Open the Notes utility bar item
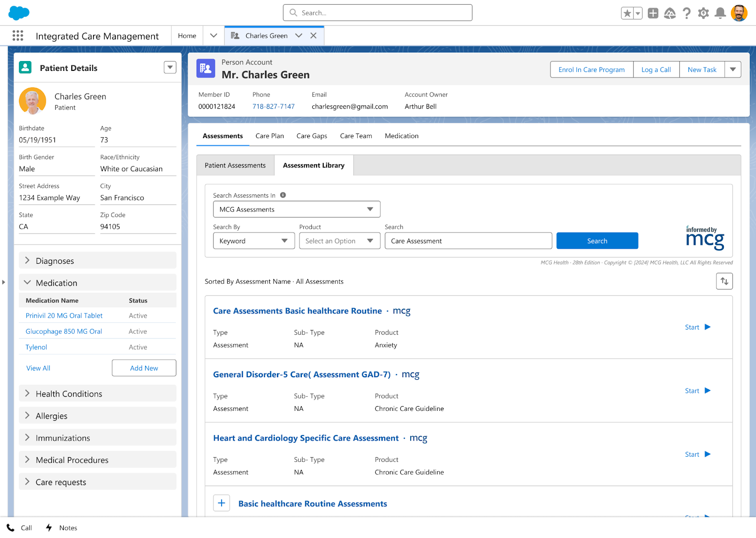756x538 pixels. (61, 528)
